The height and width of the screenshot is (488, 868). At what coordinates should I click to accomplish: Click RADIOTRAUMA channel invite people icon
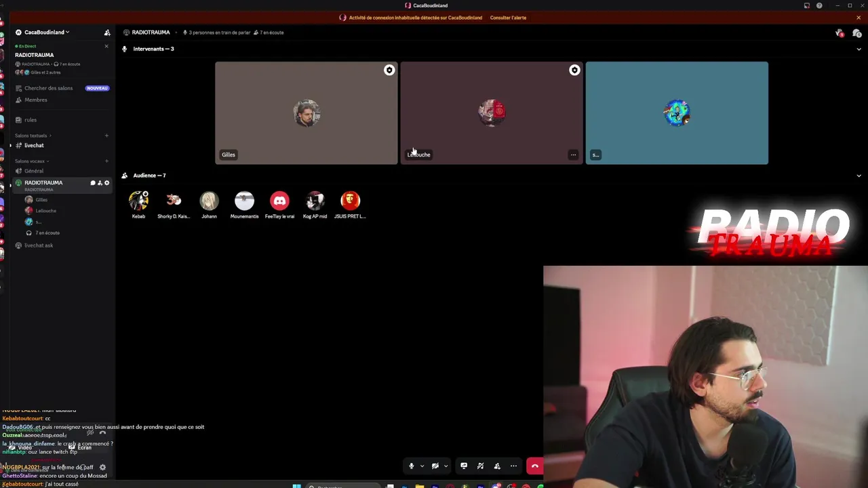(100, 183)
